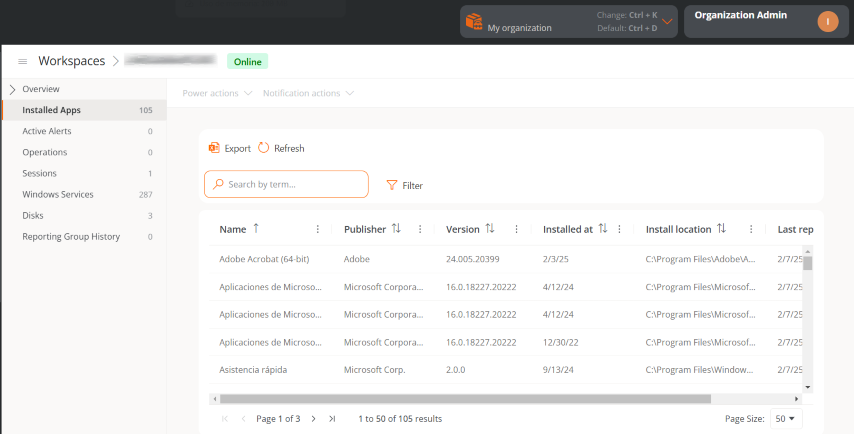Click the search magnifier icon

218,184
